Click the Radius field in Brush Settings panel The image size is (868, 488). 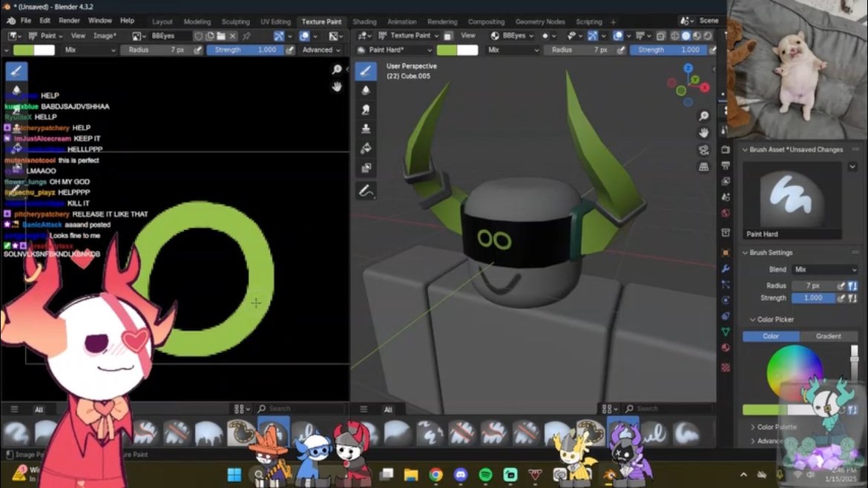812,286
